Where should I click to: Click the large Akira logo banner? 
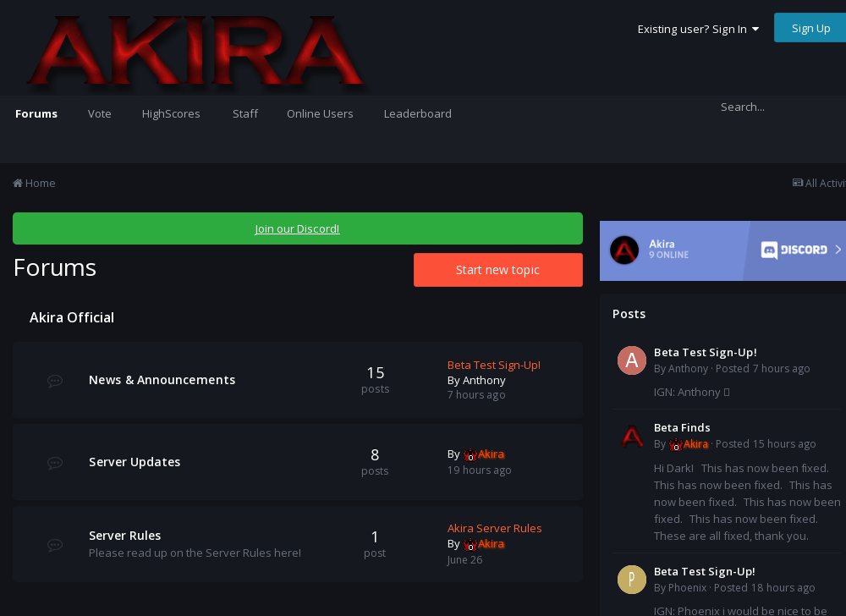coord(195,52)
